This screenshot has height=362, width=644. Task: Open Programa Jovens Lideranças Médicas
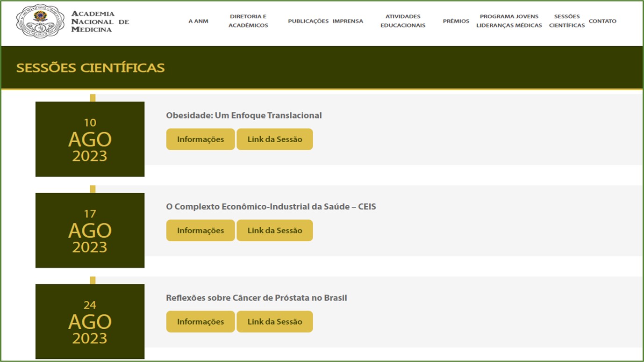tap(509, 21)
